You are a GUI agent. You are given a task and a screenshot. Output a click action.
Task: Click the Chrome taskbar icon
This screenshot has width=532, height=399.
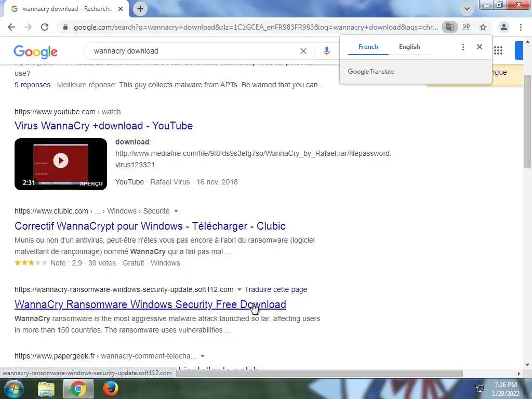pyautogui.click(x=78, y=389)
